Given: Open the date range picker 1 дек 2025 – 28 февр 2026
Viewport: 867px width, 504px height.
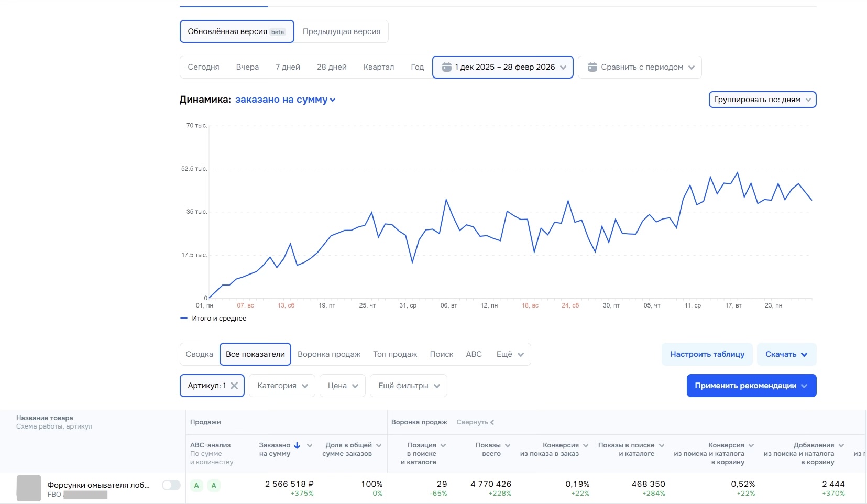Looking at the screenshot, I should 503,67.
